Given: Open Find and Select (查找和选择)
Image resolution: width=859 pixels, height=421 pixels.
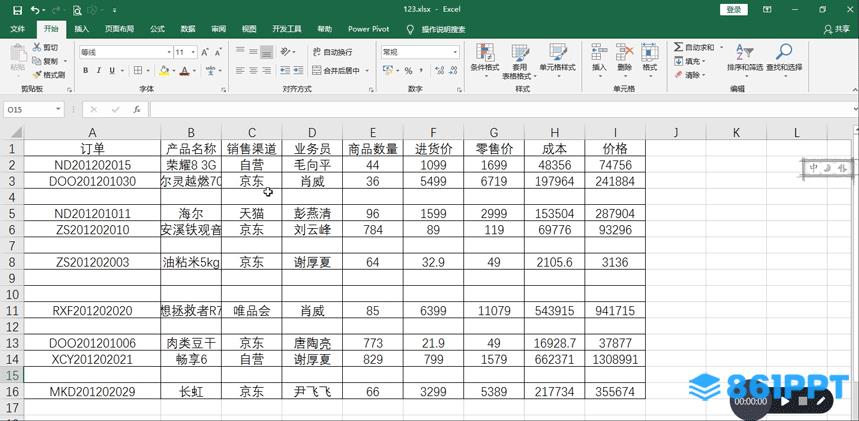Looking at the screenshot, I should [x=785, y=59].
